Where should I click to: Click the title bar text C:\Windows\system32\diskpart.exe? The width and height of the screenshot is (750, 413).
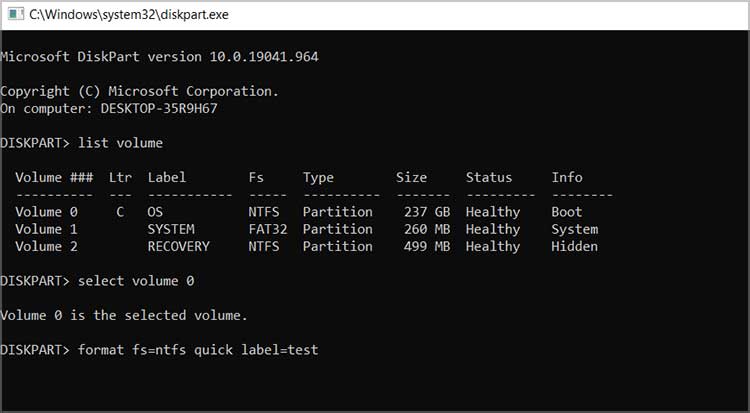point(129,14)
